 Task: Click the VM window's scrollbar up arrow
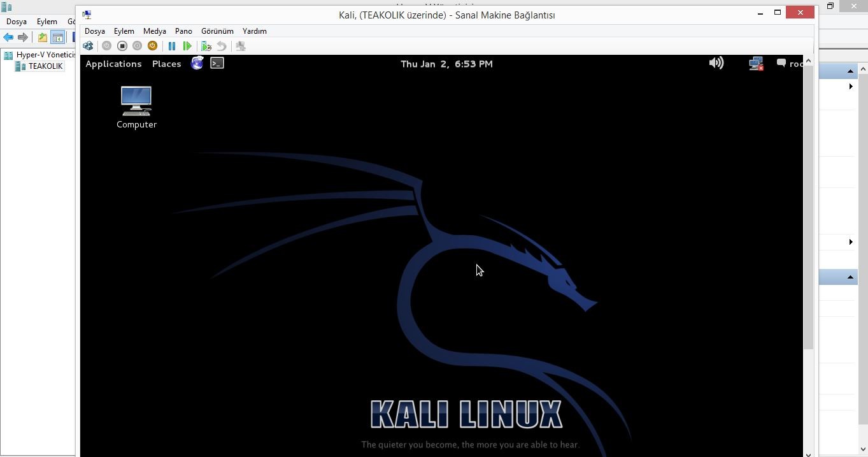click(808, 61)
